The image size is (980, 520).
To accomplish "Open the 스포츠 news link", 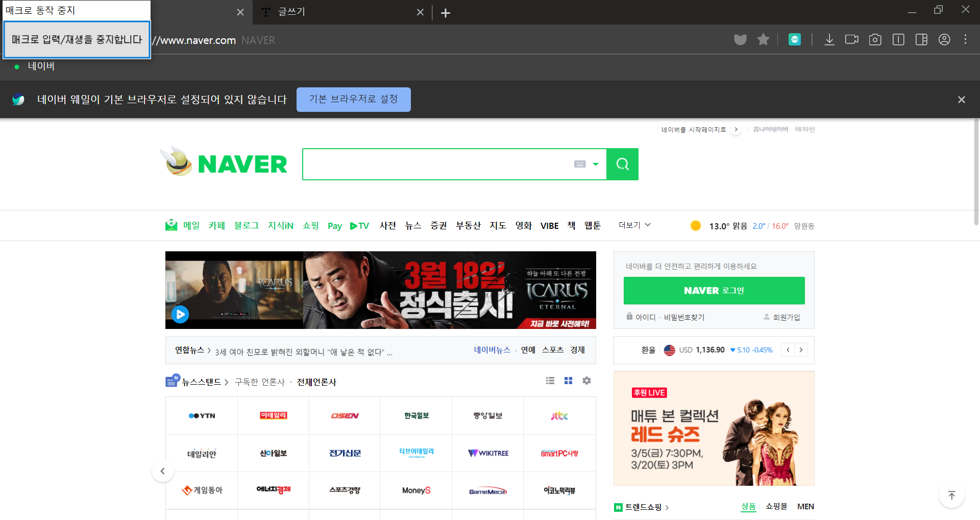I will tap(553, 350).
